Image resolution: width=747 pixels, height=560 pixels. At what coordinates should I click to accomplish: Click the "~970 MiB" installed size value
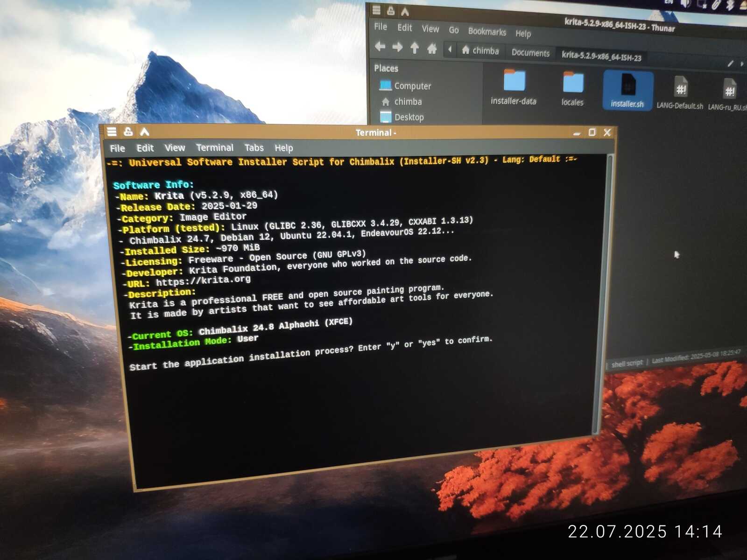pyautogui.click(x=238, y=248)
